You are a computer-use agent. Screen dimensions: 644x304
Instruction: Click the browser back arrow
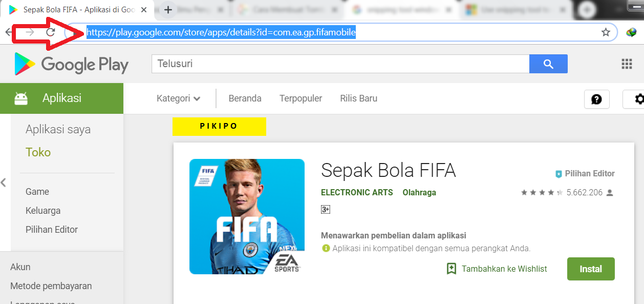[8, 32]
